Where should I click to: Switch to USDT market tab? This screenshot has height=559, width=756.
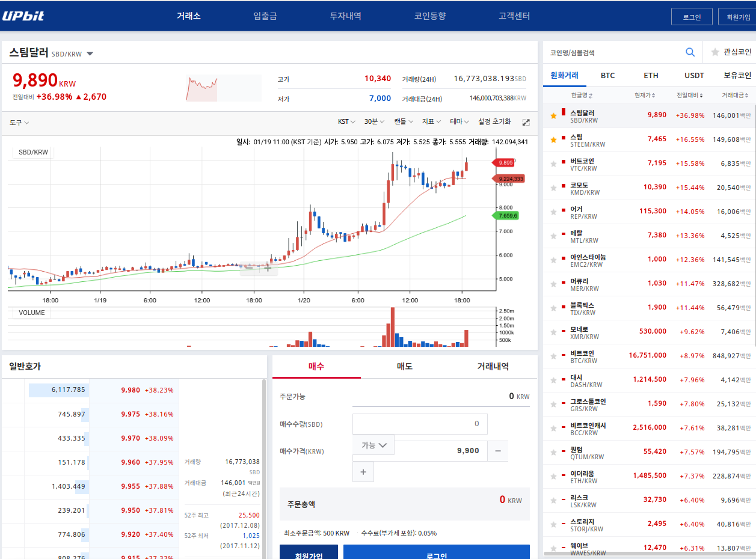(x=694, y=76)
